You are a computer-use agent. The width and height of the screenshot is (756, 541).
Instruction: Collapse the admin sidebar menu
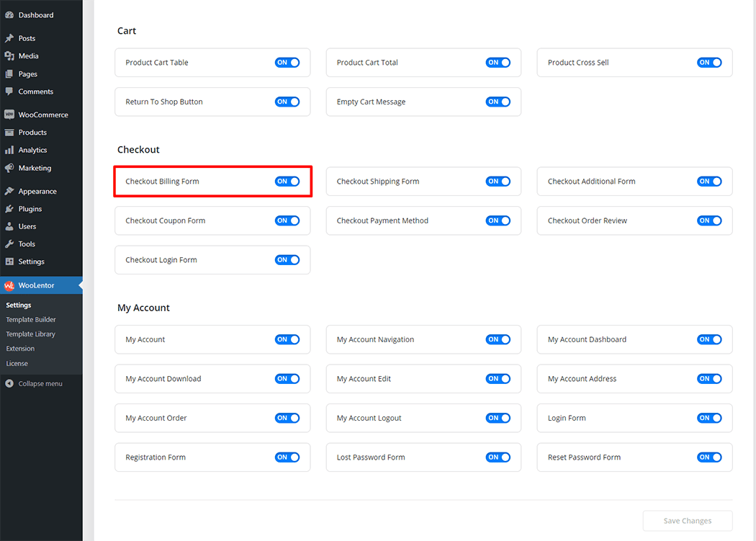[x=34, y=384]
